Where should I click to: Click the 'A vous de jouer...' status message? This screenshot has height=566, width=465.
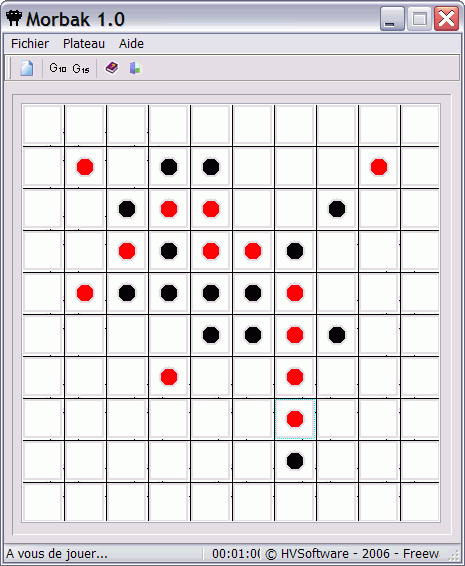57,554
